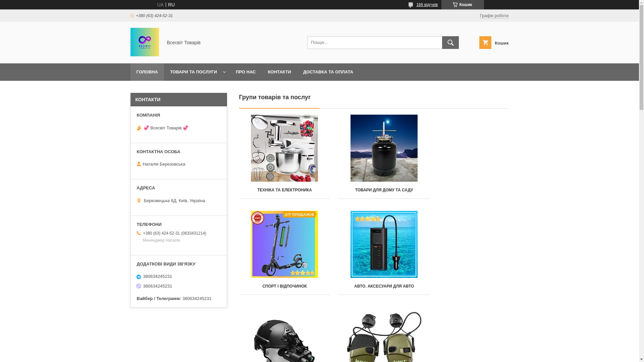Open the 166 відгуків reviews link
The width and height of the screenshot is (644, 362).
pos(427,5)
